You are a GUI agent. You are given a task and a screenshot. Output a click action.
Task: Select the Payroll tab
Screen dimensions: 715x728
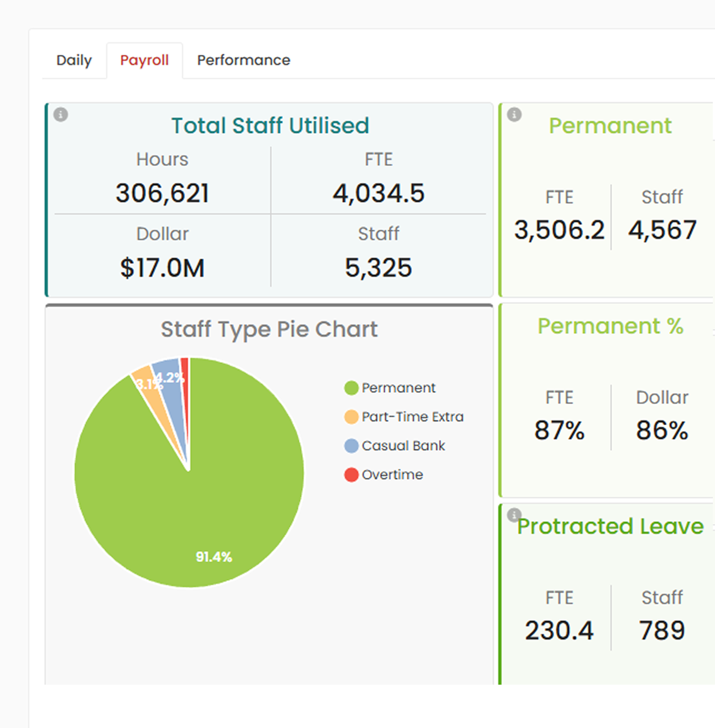point(145,60)
